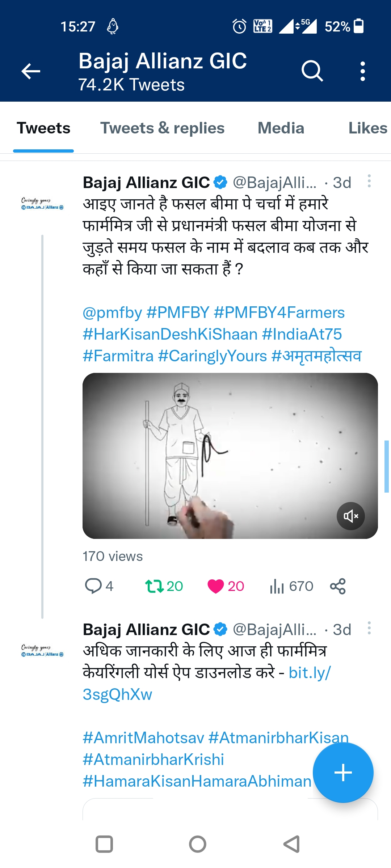Expand options for the first tweet
This screenshot has width=391, height=868.
coord(369,181)
